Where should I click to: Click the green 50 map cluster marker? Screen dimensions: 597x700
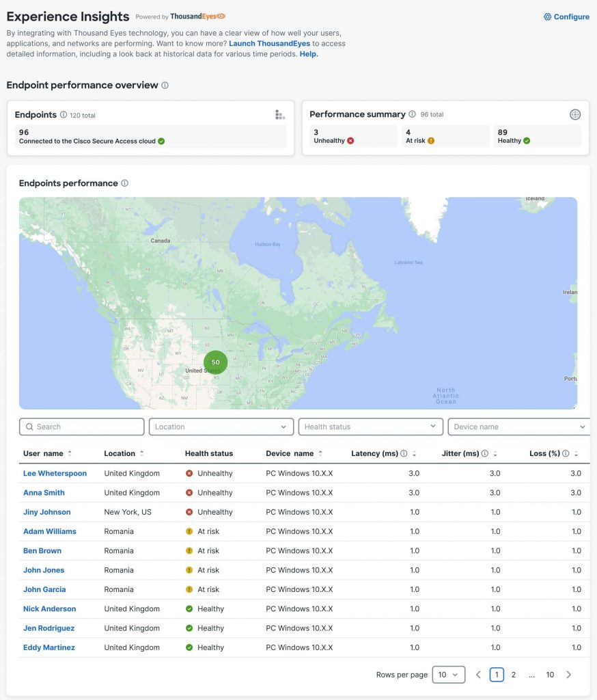215,362
